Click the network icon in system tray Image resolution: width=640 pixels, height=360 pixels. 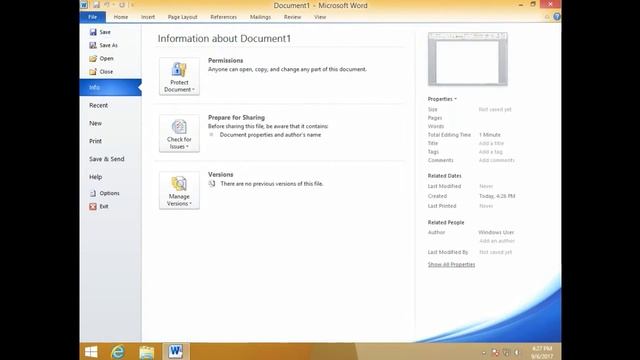(x=506, y=352)
